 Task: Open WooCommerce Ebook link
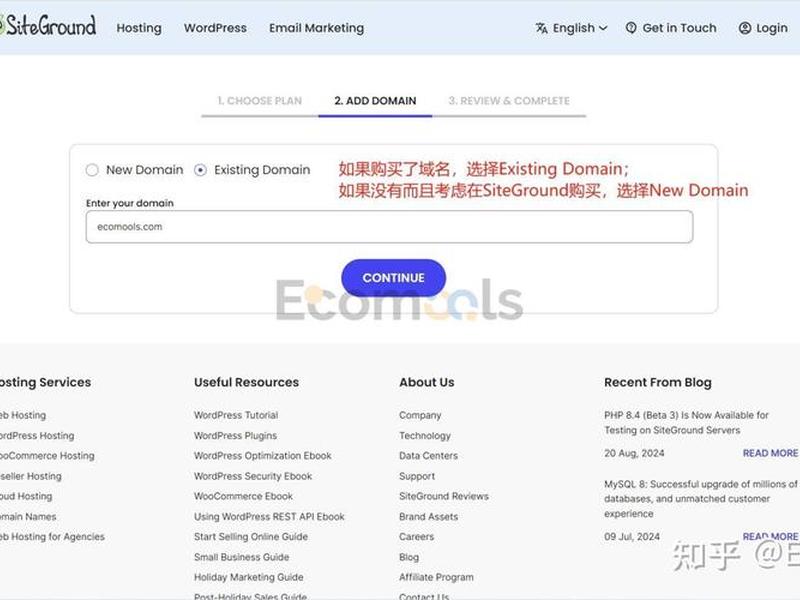click(243, 496)
